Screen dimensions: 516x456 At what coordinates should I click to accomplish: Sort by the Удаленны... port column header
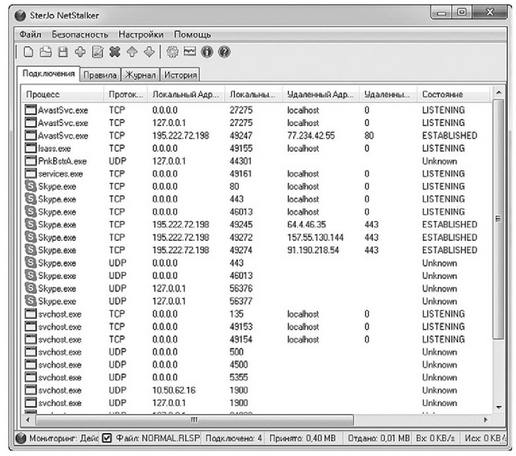pos(389,94)
